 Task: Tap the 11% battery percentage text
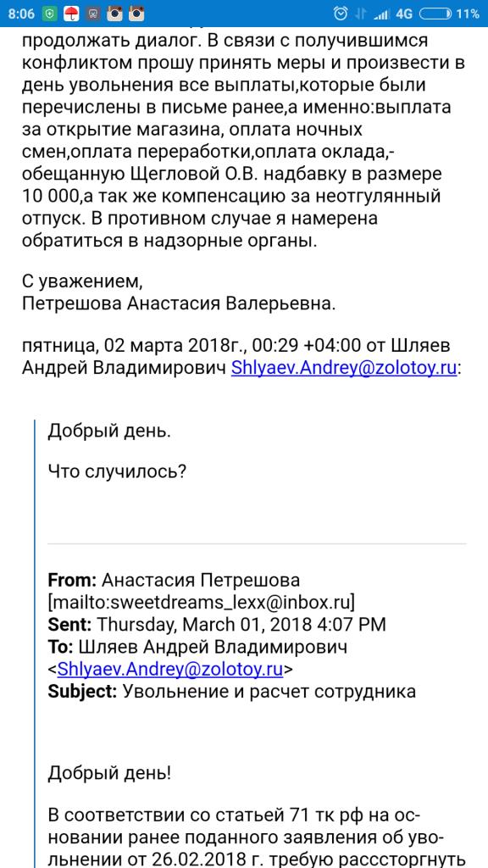click(468, 14)
